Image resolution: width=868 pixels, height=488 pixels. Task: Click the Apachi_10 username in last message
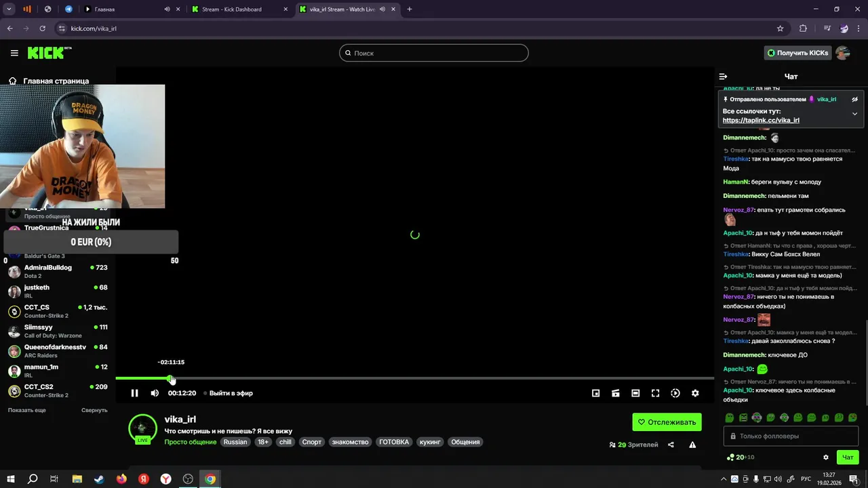[x=738, y=390]
